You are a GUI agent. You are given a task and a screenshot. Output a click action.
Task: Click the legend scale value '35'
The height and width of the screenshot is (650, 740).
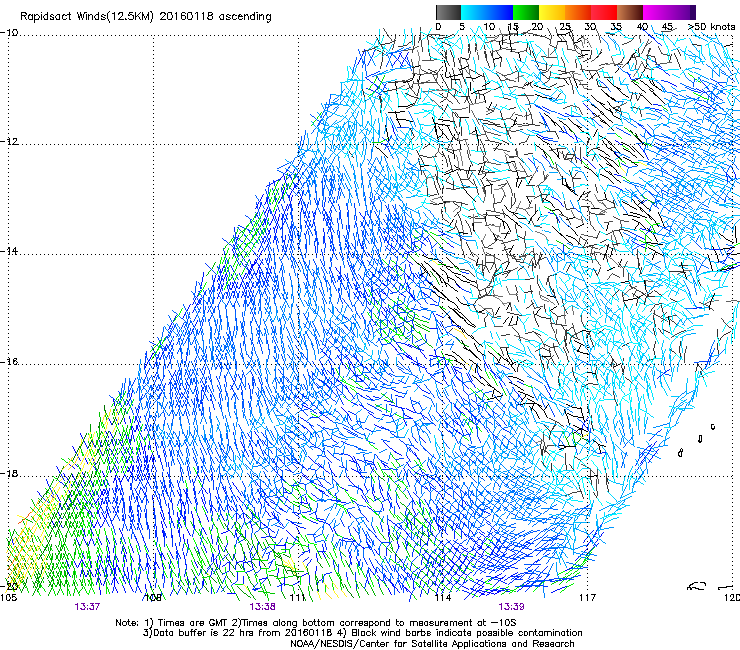(616, 27)
